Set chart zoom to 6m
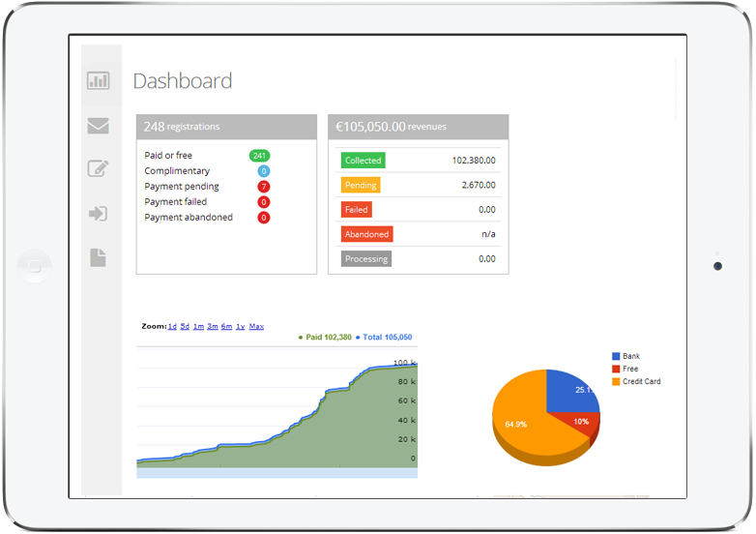 pyautogui.click(x=226, y=327)
